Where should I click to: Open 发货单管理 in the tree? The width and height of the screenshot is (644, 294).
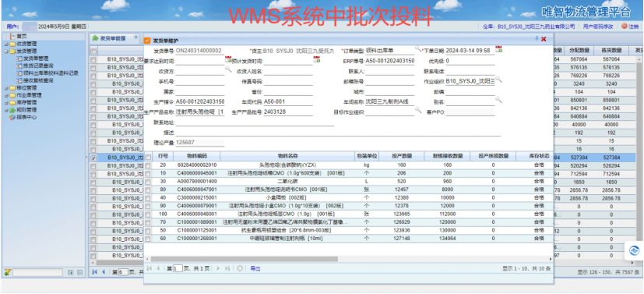35,58
